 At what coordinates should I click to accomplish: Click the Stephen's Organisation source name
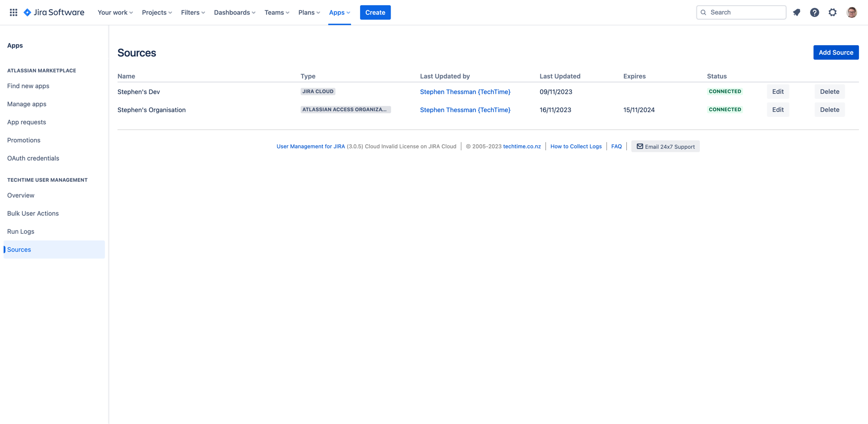point(151,110)
